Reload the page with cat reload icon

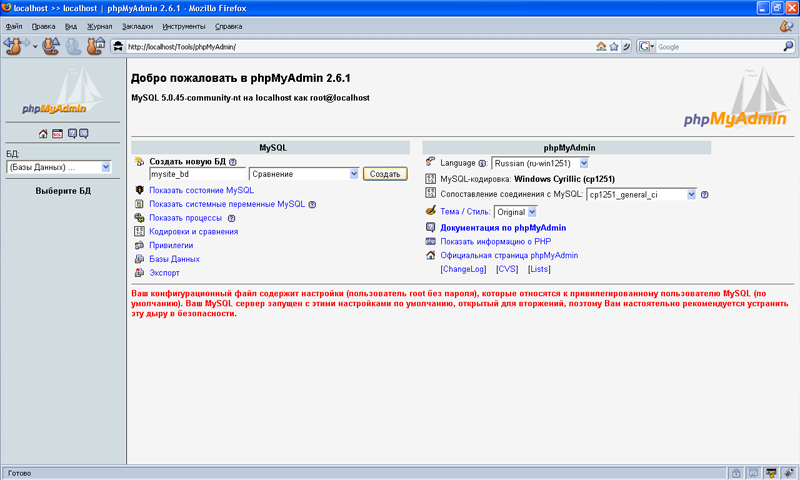[x=51, y=46]
